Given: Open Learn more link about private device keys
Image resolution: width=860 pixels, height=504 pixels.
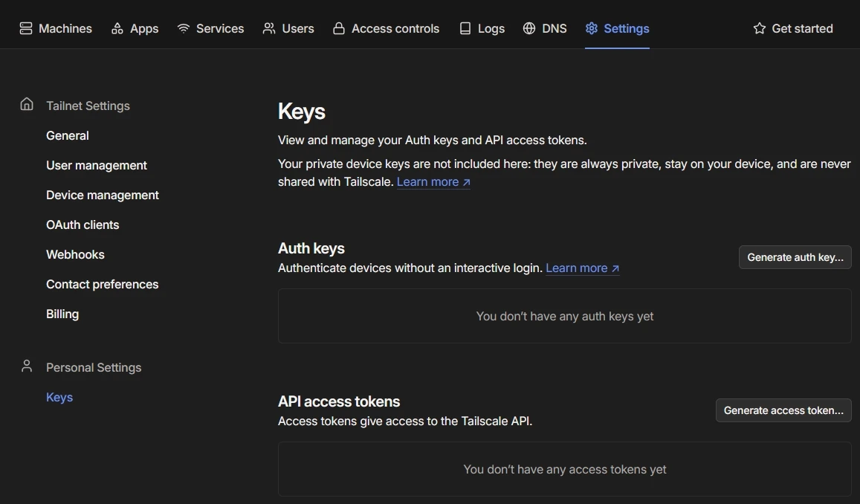Looking at the screenshot, I should [x=433, y=181].
